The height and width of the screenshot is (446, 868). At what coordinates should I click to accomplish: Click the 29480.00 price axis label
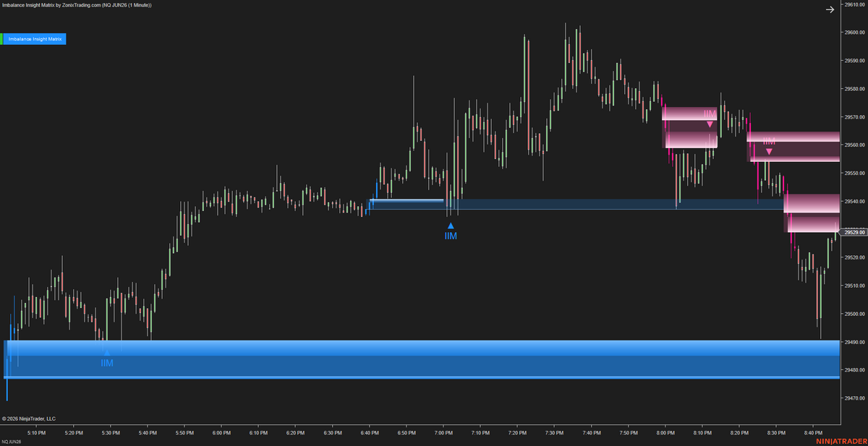coord(854,370)
